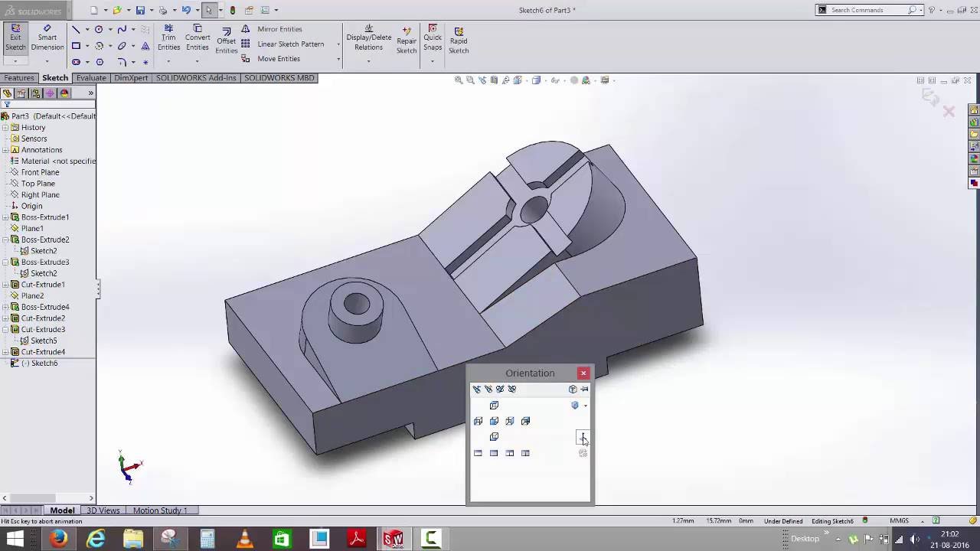
Task: Choose the Trim Entities tool
Action: [x=168, y=37]
